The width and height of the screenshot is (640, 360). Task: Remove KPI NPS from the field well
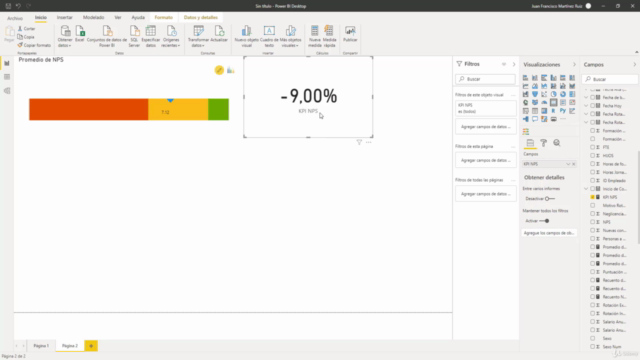coord(573,164)
